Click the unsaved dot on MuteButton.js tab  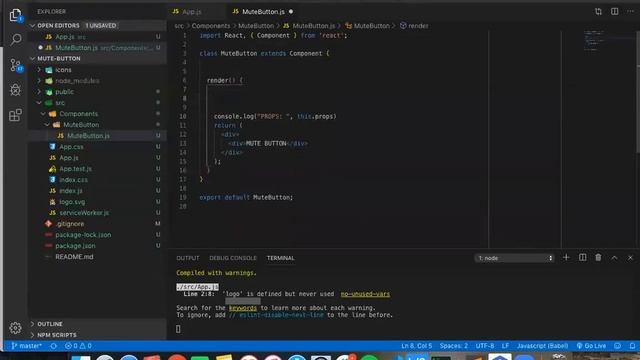point(291,11)
